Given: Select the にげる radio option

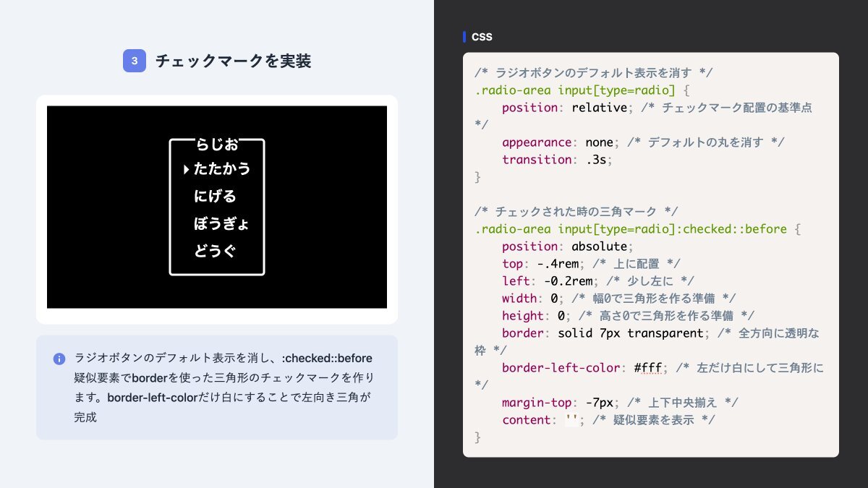Looking at the screenshot, I should [x=215, y=197].
